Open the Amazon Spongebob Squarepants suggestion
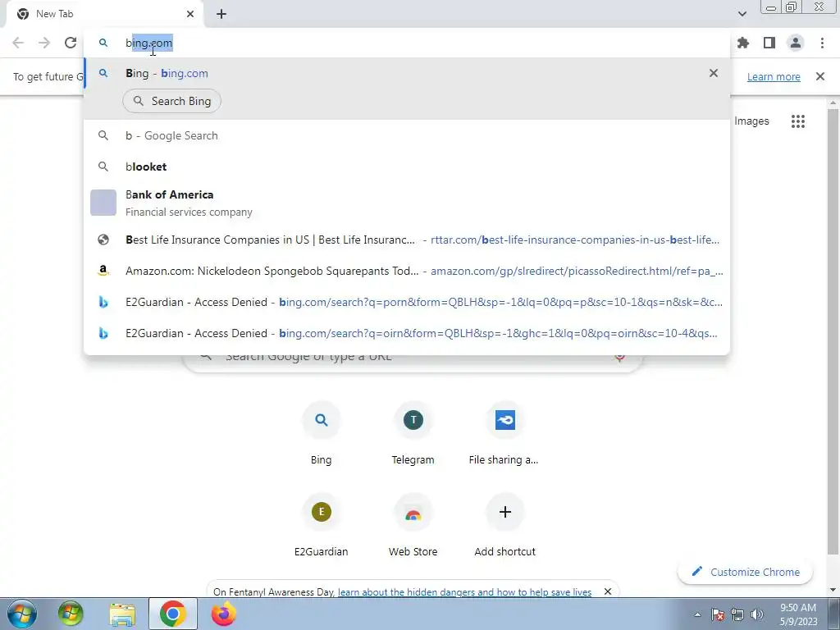Image resolution: width=840 pixels, height=630 pixels. [407, 271]
